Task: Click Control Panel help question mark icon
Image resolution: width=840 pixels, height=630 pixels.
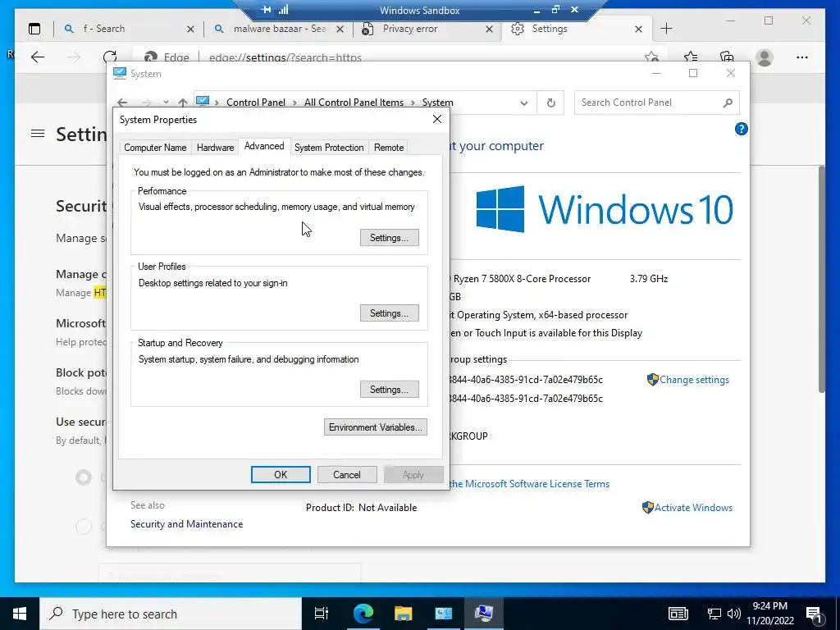Action: click(742, 129)
